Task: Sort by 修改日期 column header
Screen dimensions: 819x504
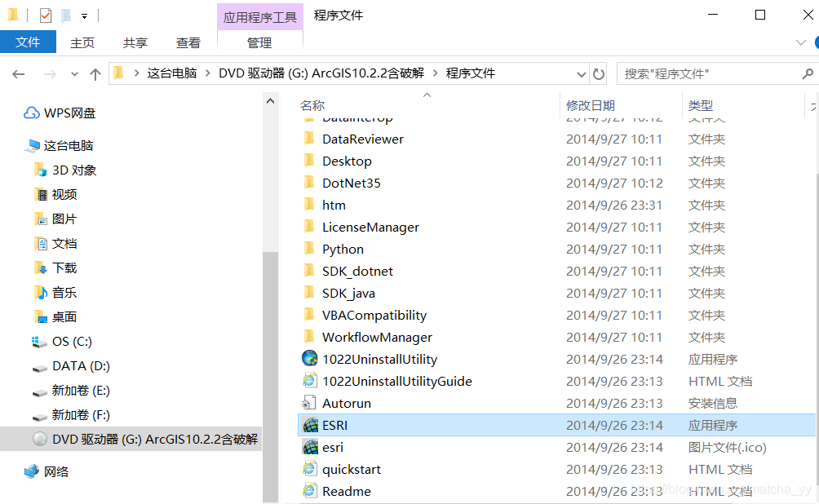Action: (591, 105)
